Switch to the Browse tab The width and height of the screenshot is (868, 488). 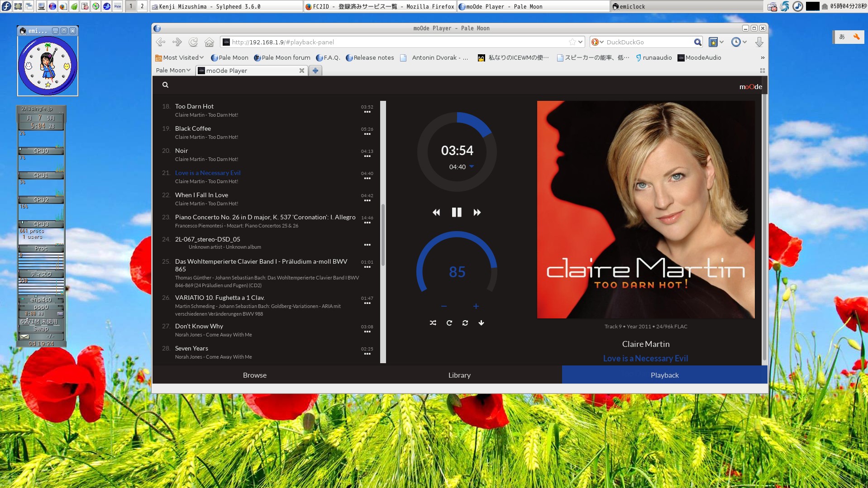(x=255, y=375)
